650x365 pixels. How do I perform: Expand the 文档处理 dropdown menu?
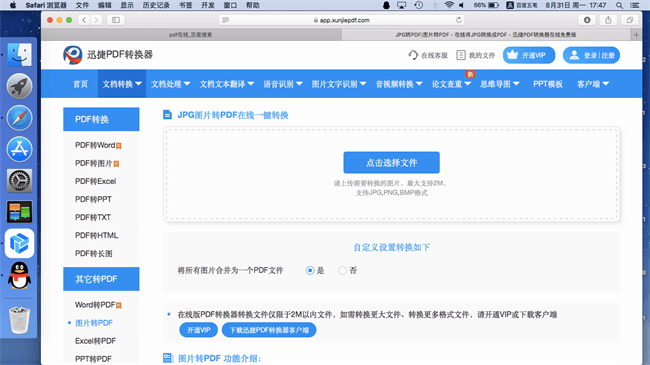pyautogui.click(x=170, y=84)
